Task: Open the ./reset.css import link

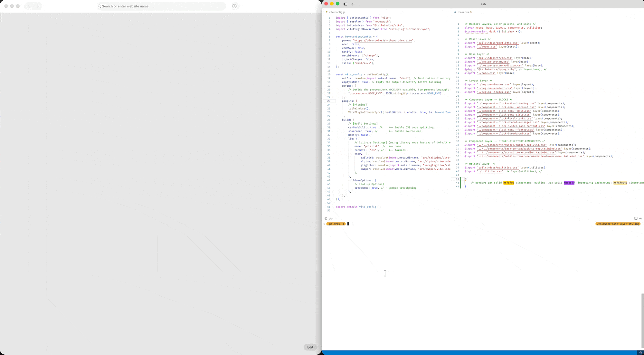Action: [487, 47]
